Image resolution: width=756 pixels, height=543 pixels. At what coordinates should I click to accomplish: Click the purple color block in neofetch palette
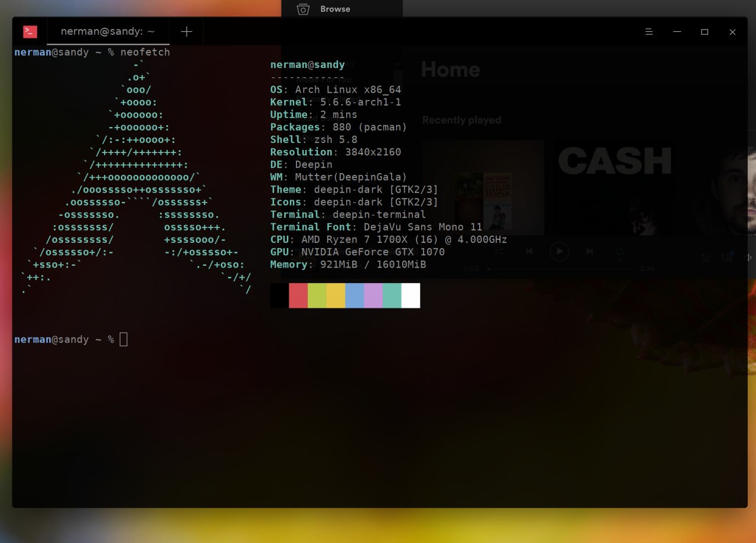(373, 295)
